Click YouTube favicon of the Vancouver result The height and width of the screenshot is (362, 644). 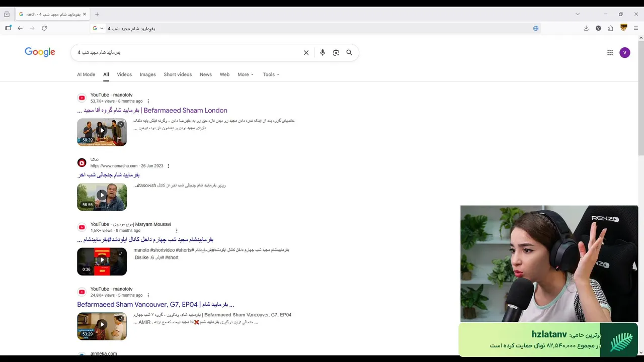tap(82, 292)
